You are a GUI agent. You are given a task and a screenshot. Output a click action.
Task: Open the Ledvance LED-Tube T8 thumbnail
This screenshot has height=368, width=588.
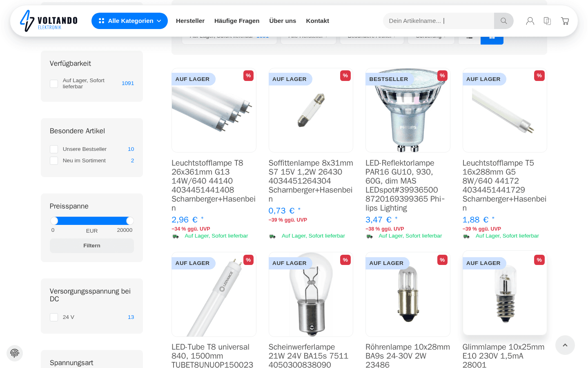point(214,294)
